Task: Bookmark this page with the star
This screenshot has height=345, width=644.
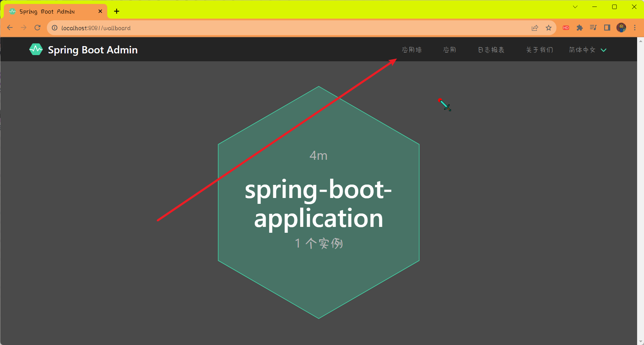Action: pyautogui.click(x=549, y=28)
